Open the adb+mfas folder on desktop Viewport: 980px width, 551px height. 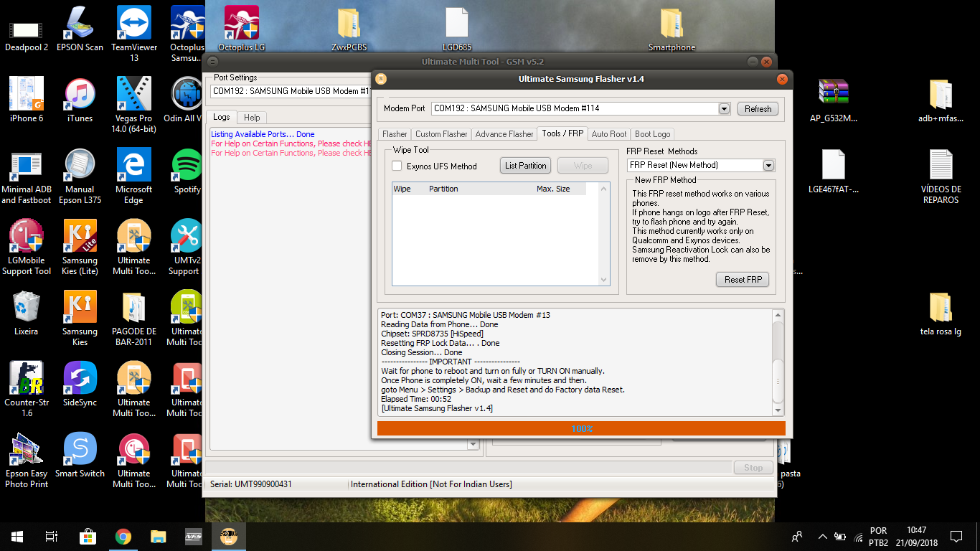(940, 100)
